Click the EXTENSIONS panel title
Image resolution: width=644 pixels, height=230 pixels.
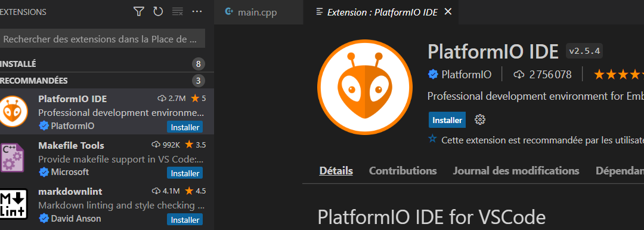point(23,12)
